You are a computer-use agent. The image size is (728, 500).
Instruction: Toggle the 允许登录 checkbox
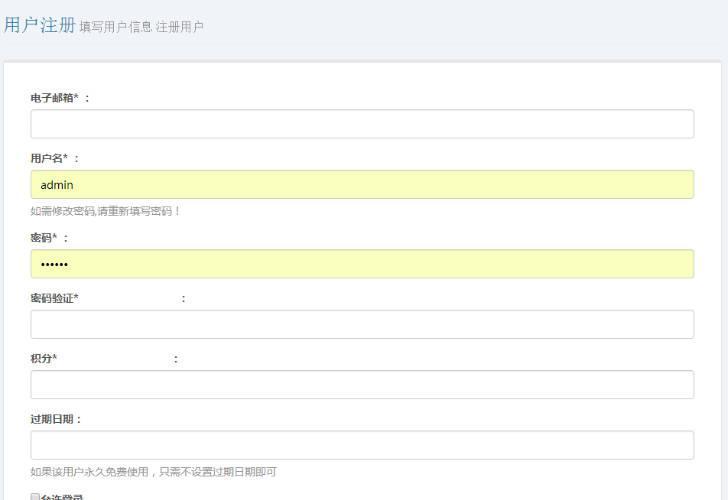(36, 497)
